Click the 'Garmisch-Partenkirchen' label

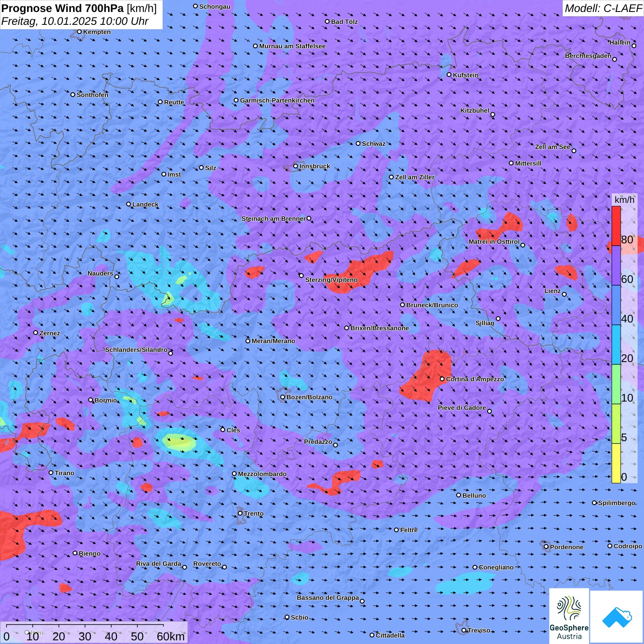tap(277, 100)
